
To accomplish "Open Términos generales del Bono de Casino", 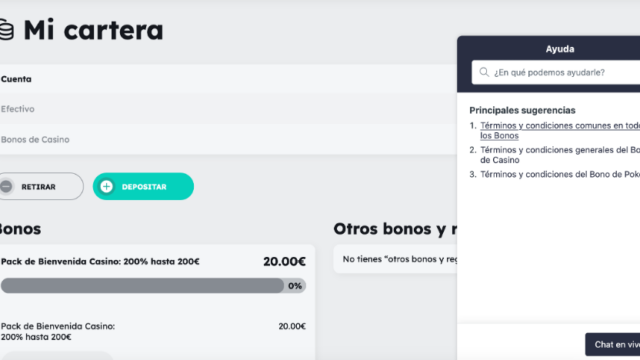I will click(560, 155).
